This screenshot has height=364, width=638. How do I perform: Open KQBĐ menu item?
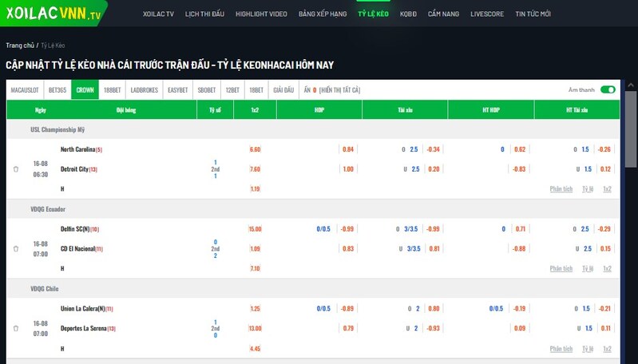pos(408,14)
